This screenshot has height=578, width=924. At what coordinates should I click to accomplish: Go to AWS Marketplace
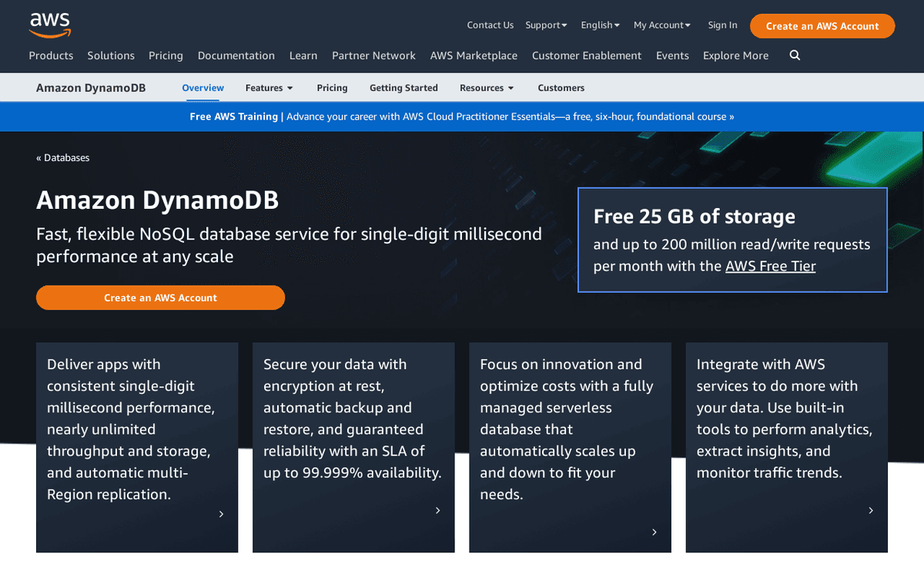point(474,55)
